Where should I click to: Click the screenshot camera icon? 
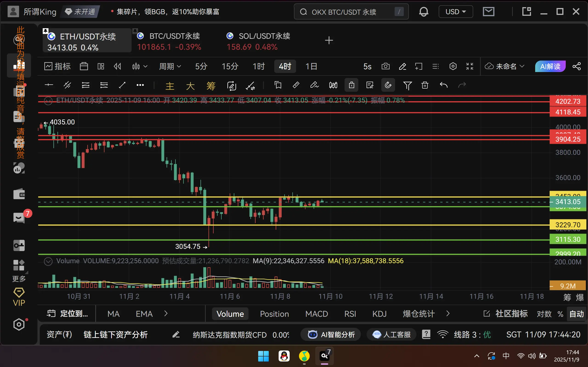coord(385,66)
